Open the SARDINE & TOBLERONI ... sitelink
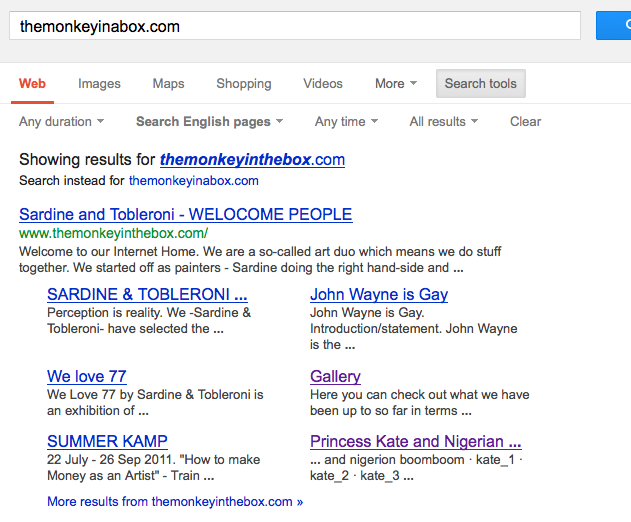 click(147, 295)
